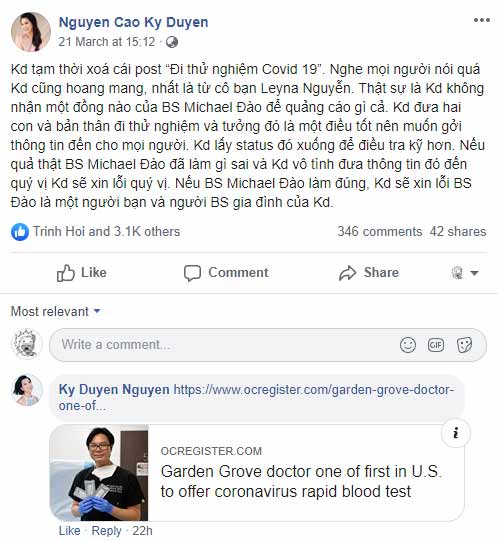The width and height of the screenshot is (498, 541).
Task: Click the blue like reaction icon
Action: pos(20,232)
